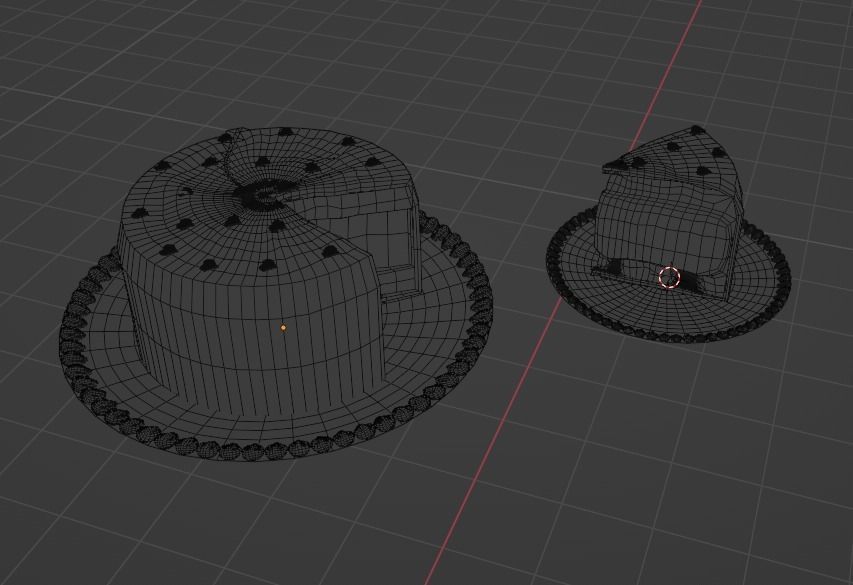Click the orange object origin dot
The image size is (853, 585).
point(283,328)
